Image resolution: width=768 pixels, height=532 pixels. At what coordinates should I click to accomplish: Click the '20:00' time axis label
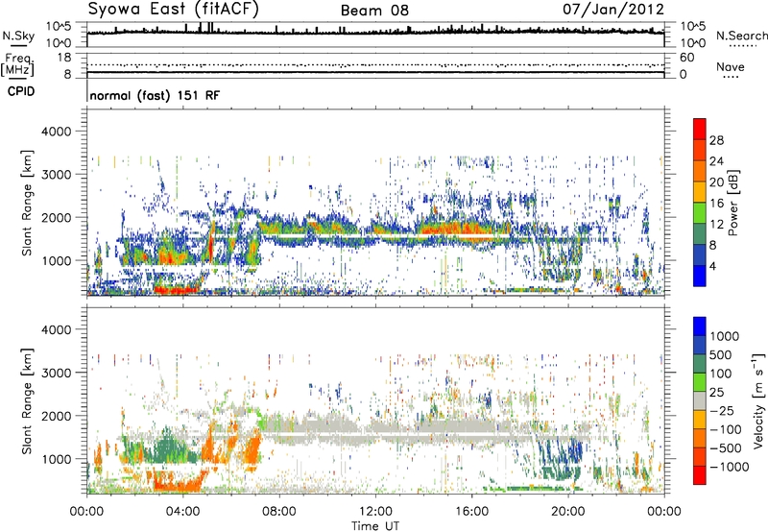(568, 512)
